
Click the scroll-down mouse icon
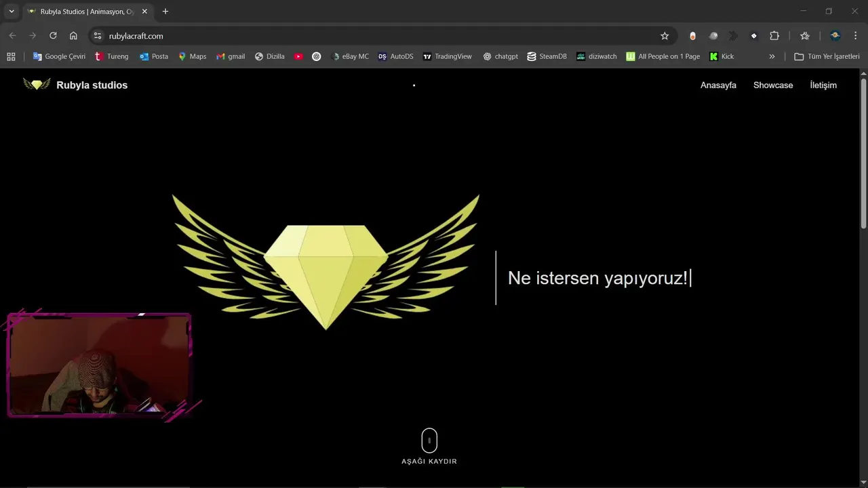click(x=429, y=441)
